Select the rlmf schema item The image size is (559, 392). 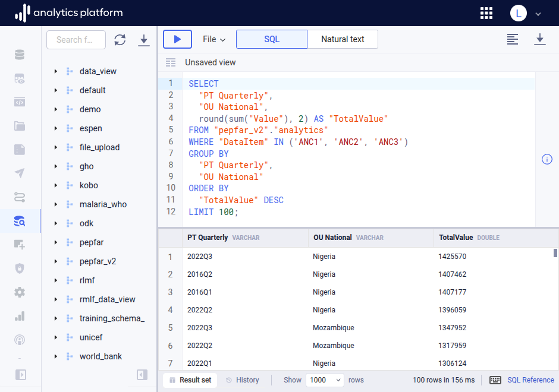[87, 280]
